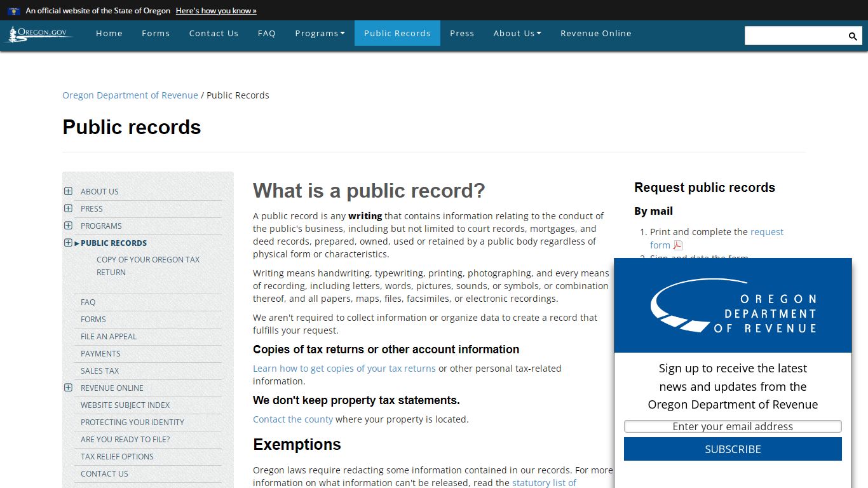The width and height of the screenshot is (868, 488).
Task: Expand the Revenue Online sidebar section
Action: 68,388
